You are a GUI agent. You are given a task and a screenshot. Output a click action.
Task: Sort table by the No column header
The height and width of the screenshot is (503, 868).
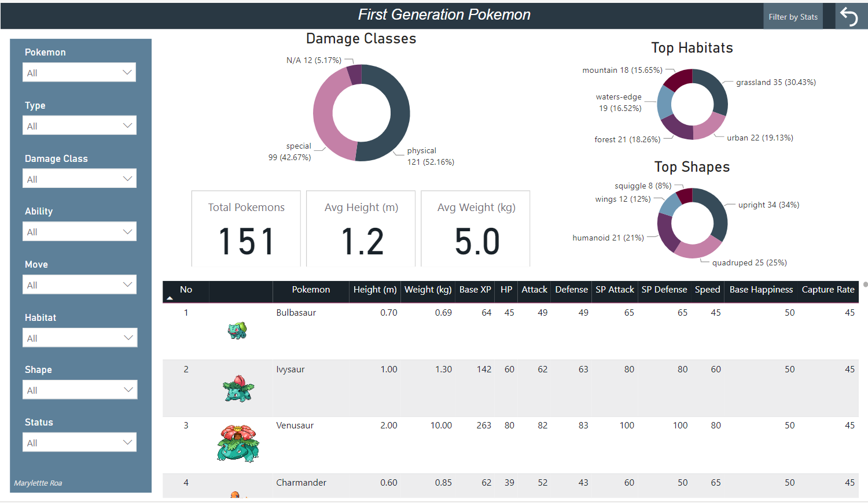186,290
